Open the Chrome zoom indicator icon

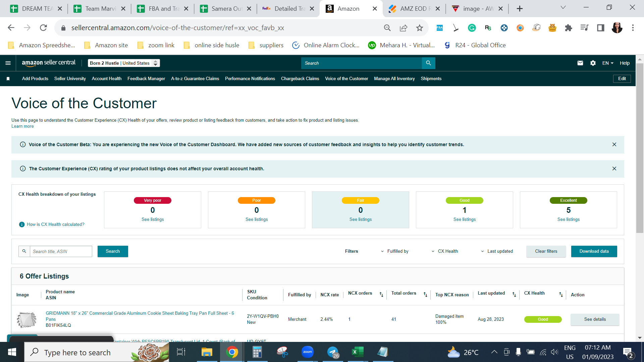coord(387,28)
